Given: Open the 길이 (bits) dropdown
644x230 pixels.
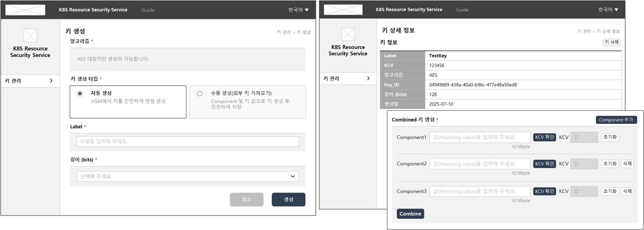Looking at the screenshot, I should [x=188, y=177].
